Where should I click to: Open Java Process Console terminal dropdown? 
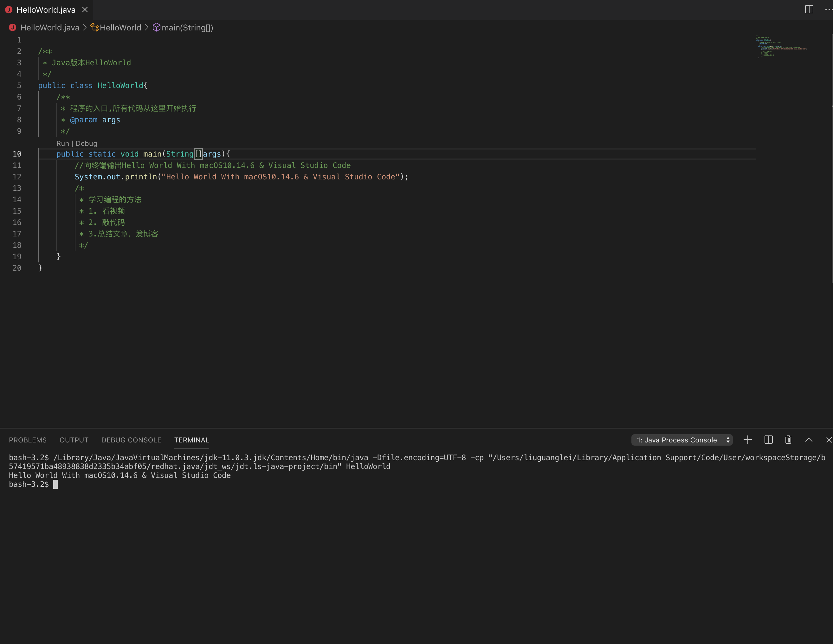coord(681,440)
